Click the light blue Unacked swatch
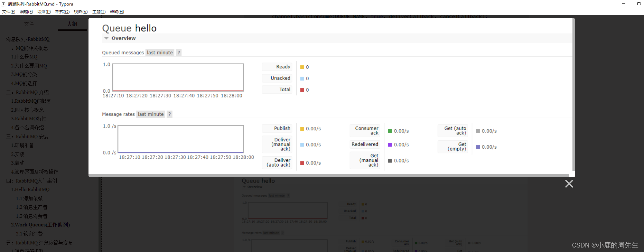This screenshot has width=644, height=252. coord(302,78)
